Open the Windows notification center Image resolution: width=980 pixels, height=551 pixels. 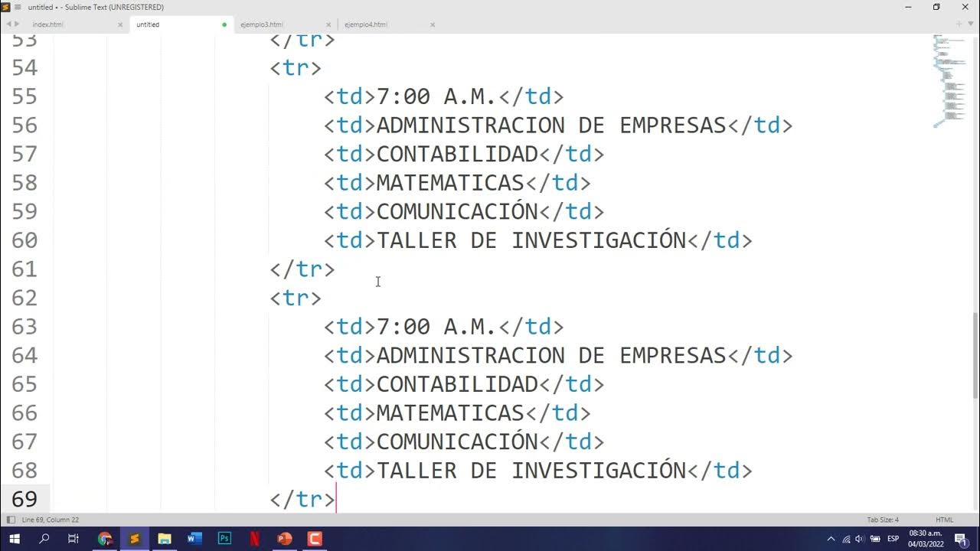tap(961, 539)
